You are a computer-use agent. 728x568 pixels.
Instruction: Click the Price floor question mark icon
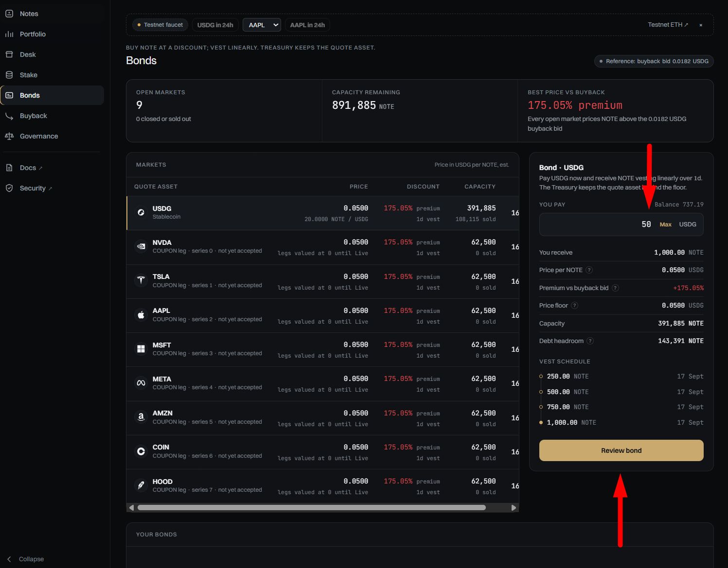574,306
